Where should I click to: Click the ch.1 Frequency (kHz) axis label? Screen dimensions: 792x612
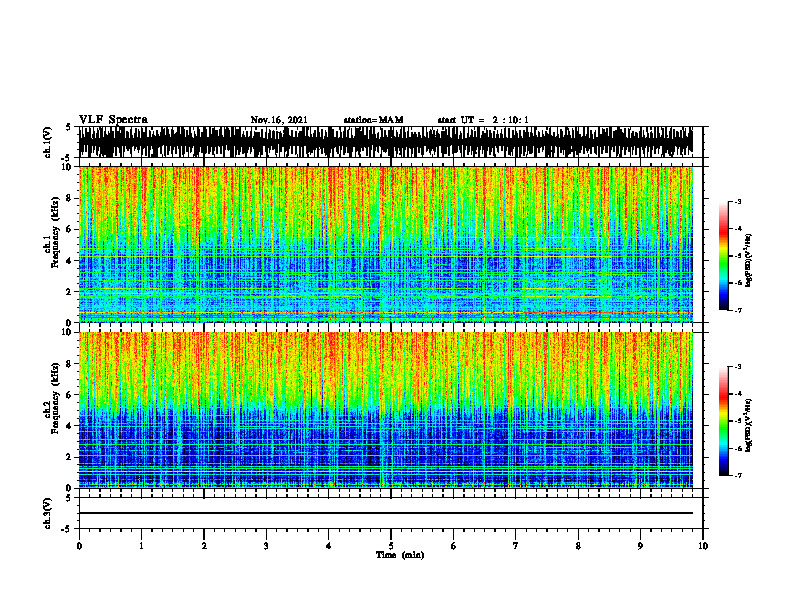[x=52, y=232]
